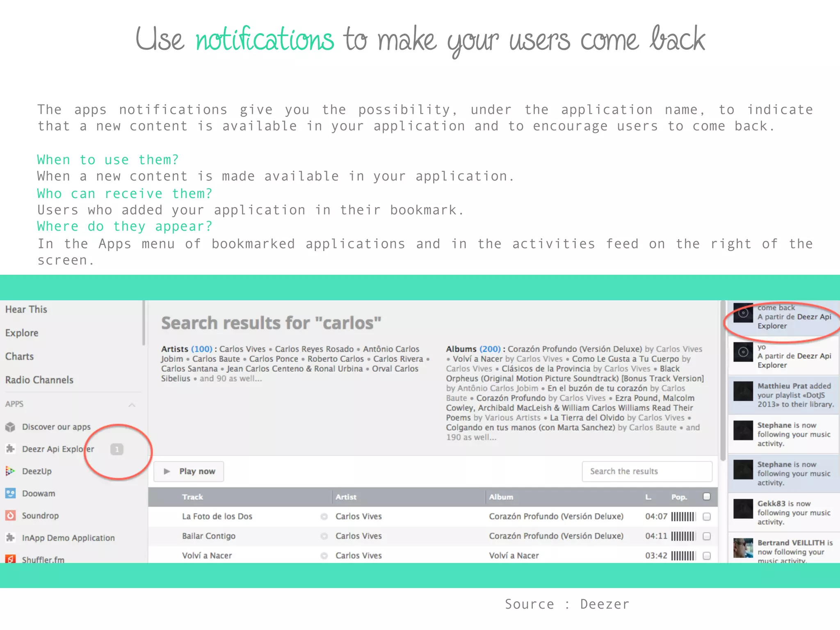Click the popularity bar of Bailar Contigo
This screenshot has width=840, height=630.
coord(683,536)
